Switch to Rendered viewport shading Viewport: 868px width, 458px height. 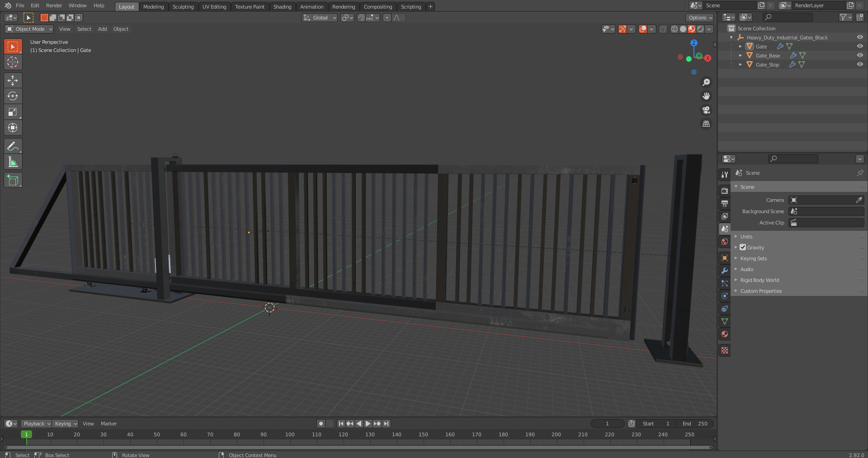coord(700,29)
